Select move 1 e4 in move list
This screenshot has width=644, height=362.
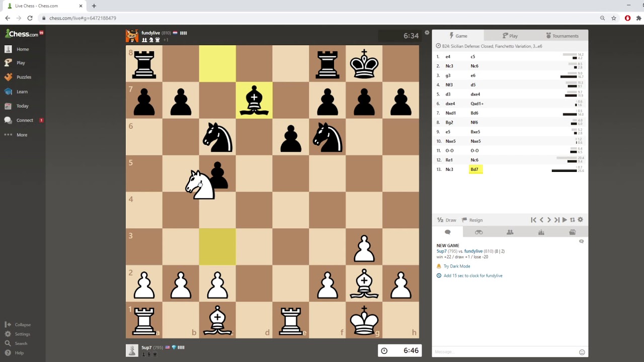(448, 57)
